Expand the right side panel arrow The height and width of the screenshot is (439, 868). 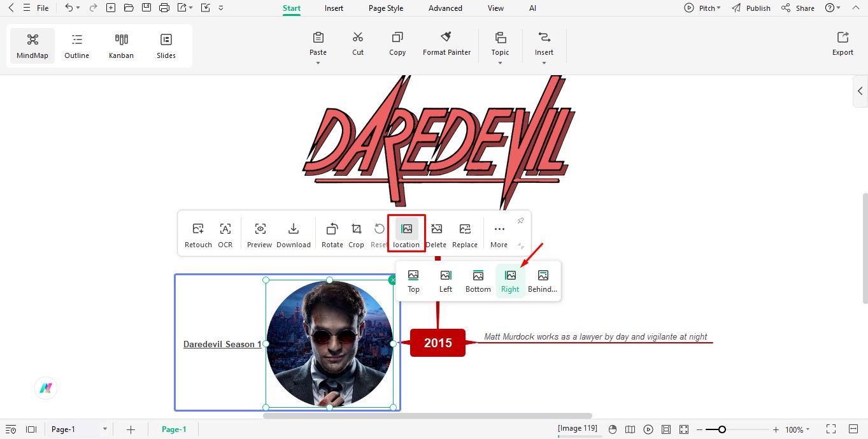click(860, 91)
